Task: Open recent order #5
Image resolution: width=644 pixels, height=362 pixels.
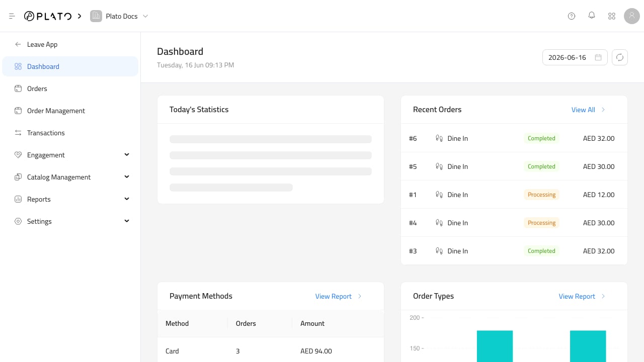Action: point(514,166)
